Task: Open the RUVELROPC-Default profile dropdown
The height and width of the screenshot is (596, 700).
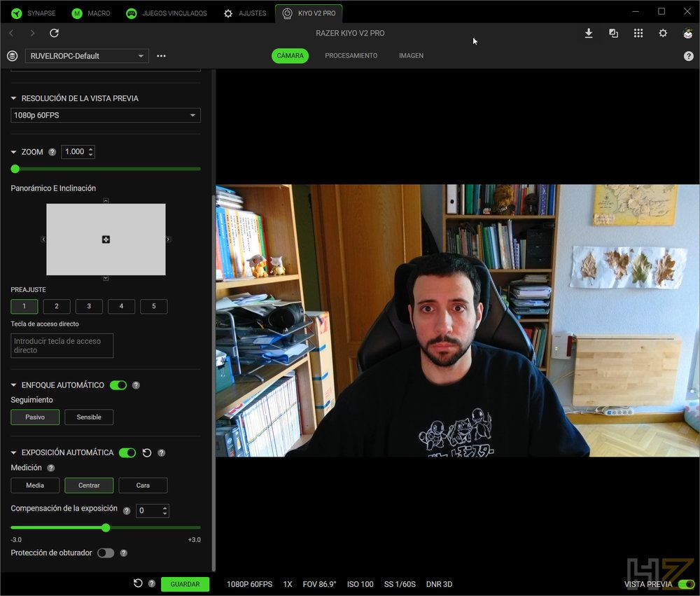Action: [x=87, y=56]
